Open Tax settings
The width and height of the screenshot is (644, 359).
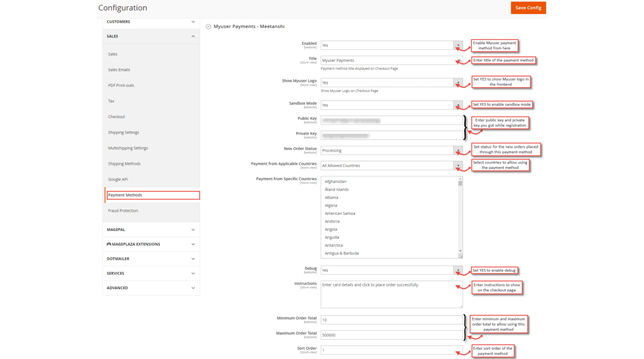click(x=111, y=101)
